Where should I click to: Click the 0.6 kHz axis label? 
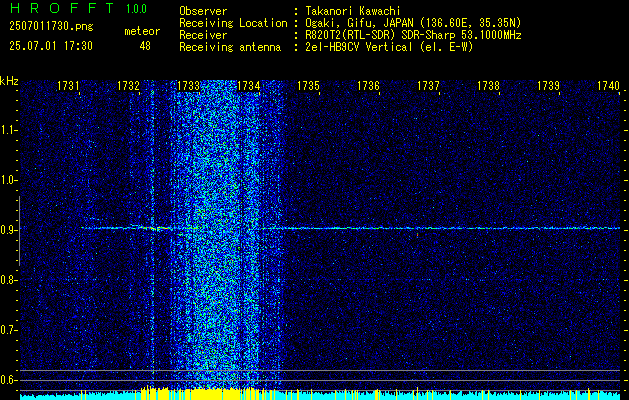8,380
